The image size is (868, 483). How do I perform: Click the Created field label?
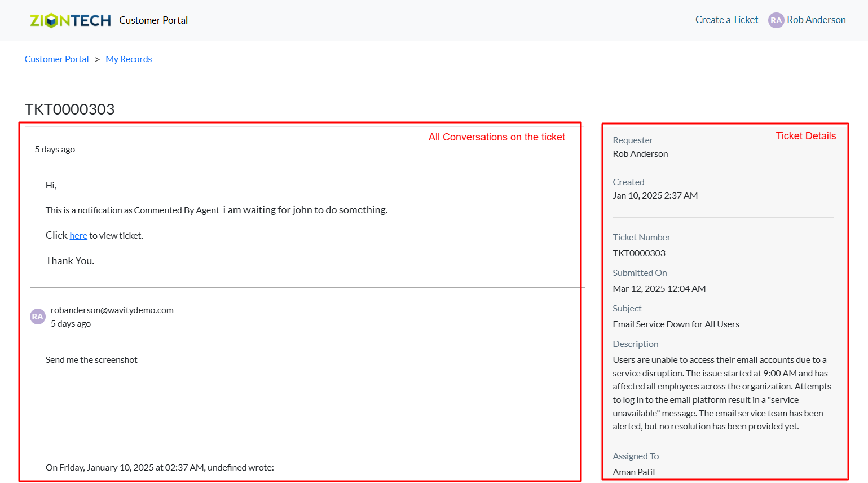[x=628, y=182]
